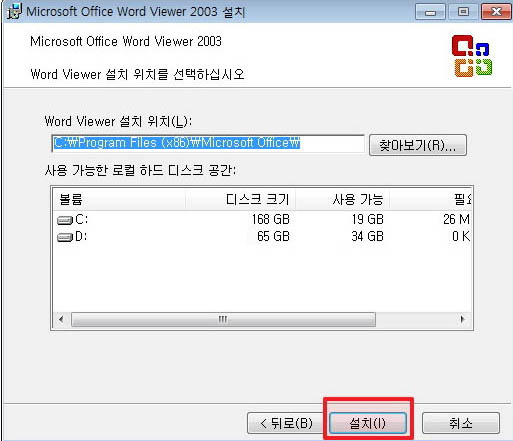Minimize the setup window
513x441 pixels.
tap(430, 12)
